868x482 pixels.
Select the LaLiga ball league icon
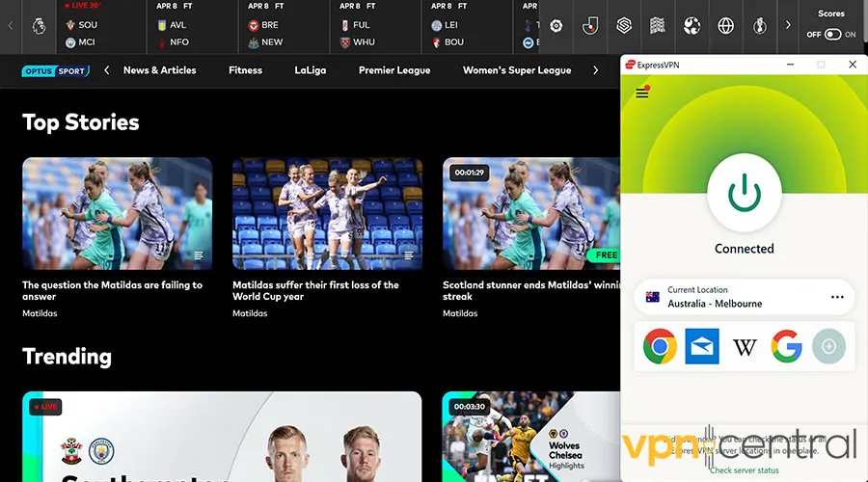pos(556,26)
